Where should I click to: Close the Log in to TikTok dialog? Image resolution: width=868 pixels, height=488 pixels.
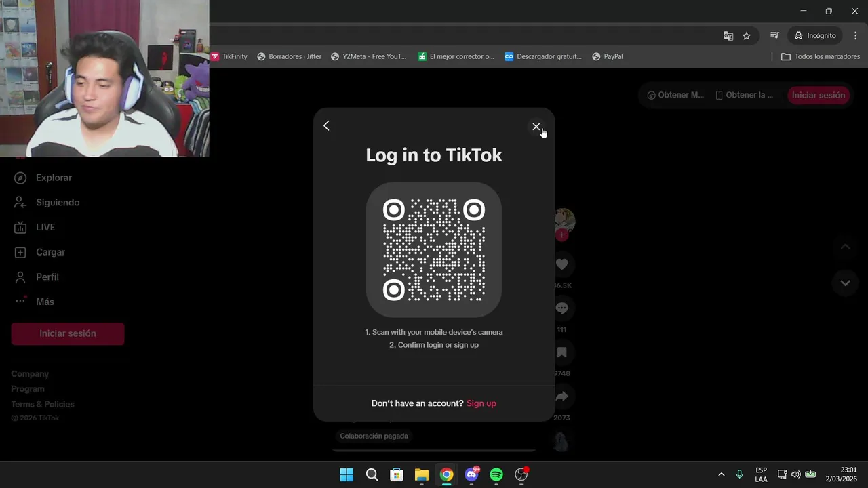coord(536,127)
